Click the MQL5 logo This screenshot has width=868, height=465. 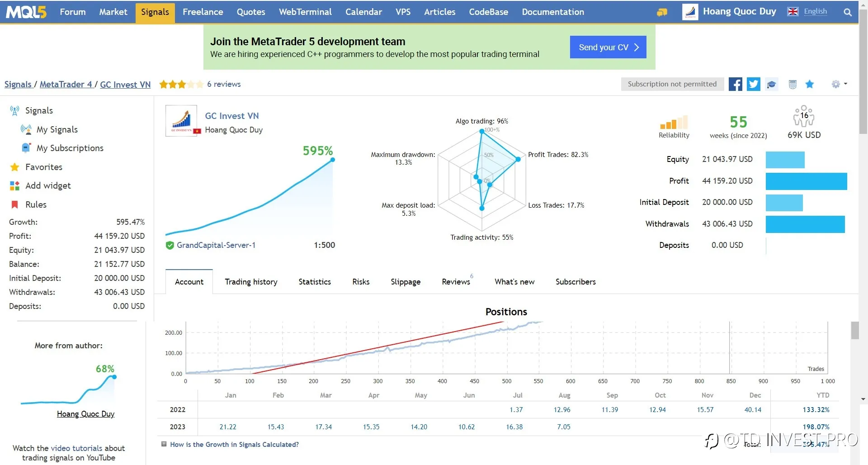point(26,12)
